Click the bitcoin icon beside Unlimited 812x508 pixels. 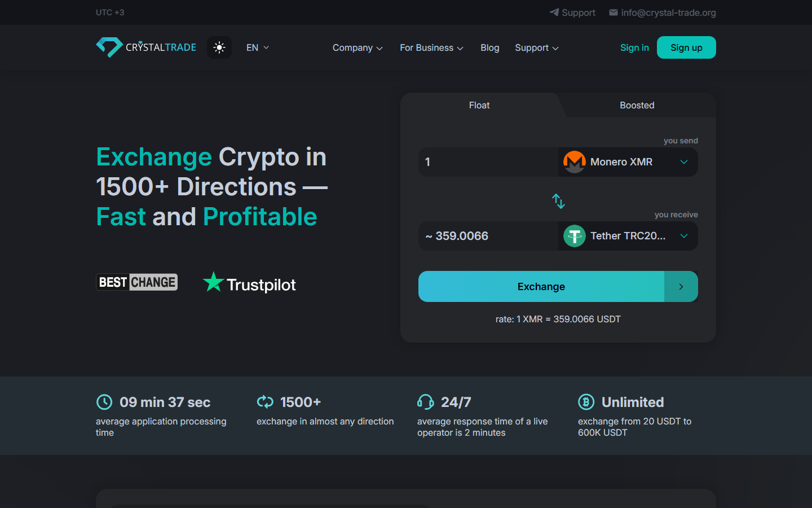(x=586, y=402)
